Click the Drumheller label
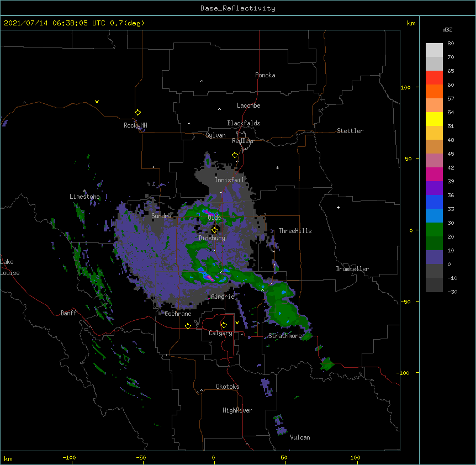This screenshot has width=476, height=465. click(352, 269)
